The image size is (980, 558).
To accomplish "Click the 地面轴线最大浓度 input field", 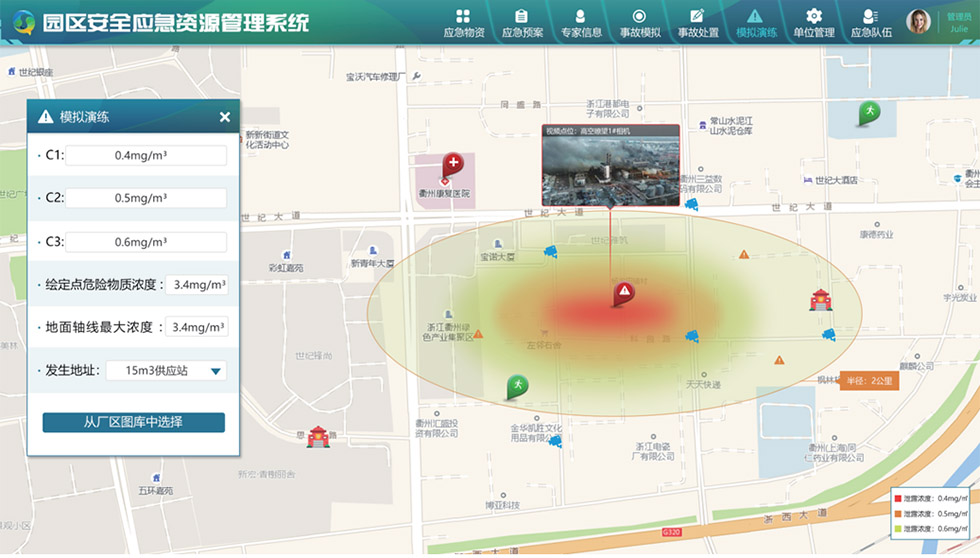I will 196,327.
